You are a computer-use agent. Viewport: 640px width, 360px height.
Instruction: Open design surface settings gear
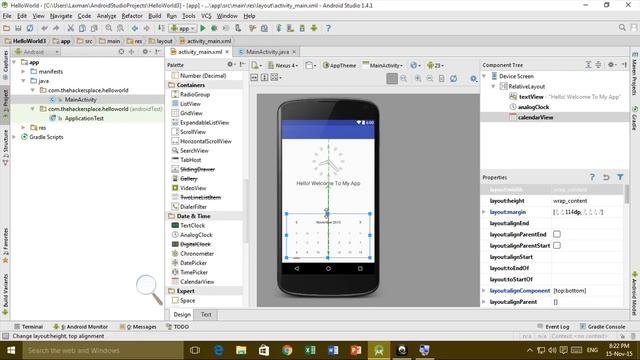473,78
